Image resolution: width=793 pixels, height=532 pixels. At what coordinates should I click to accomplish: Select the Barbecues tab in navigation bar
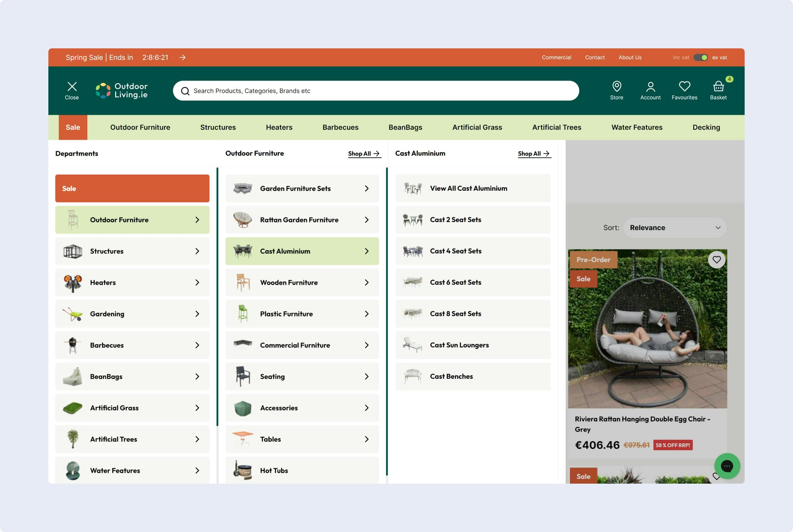point(340,127)
